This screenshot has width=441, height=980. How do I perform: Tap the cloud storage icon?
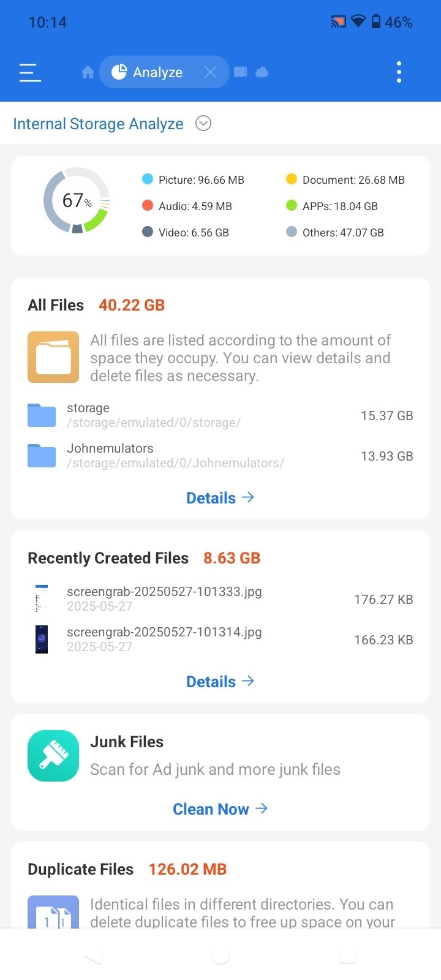tap(262, 72)
